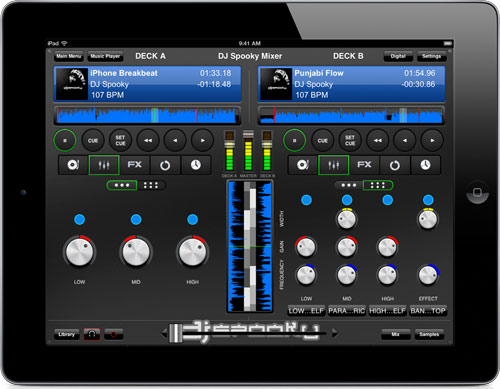Tap Deck B SET CUE button
The height and width of the screenshot is (389, 500).
tap(350, 141)
